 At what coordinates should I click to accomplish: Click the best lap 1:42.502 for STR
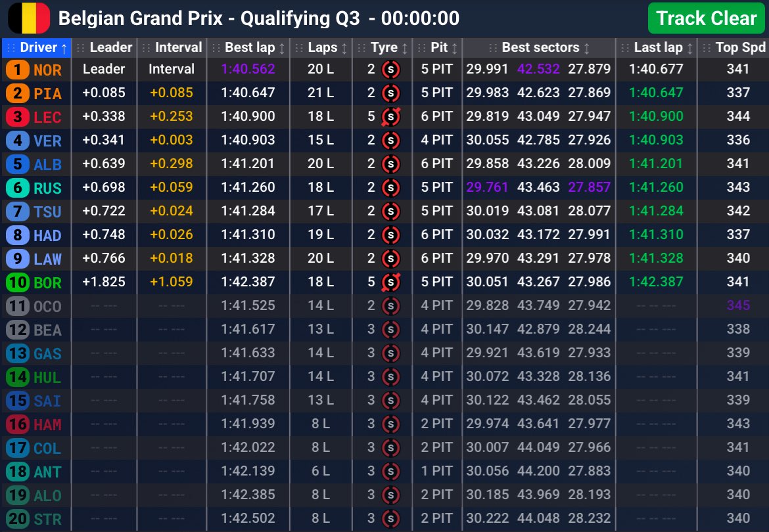pos(248,518)
